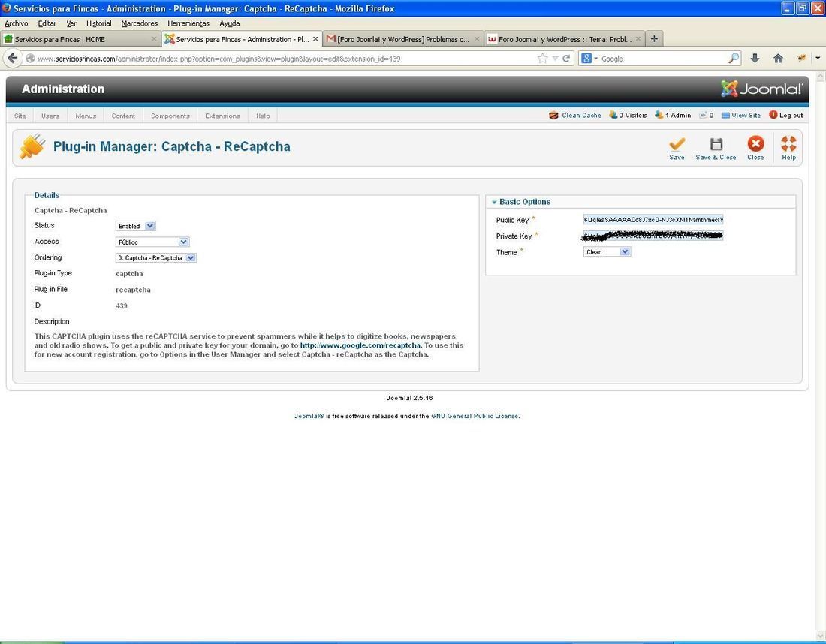Click the search magnifier icon

pyautogui.click(x=734, y=59)
